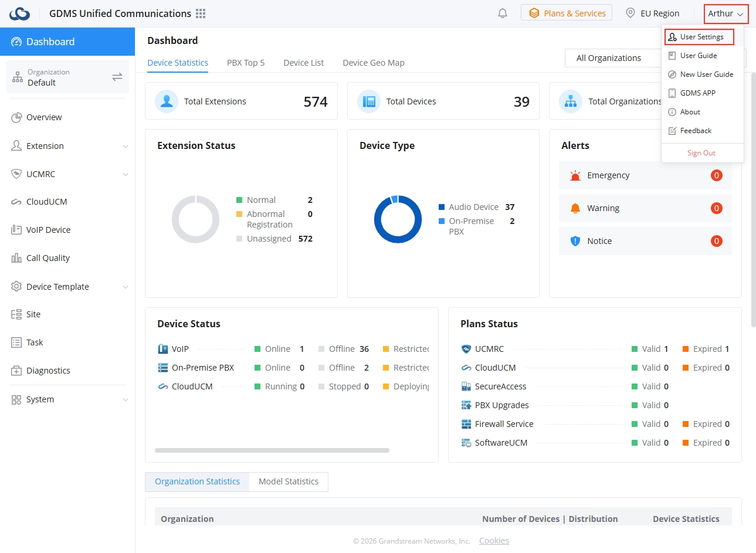Click the Warning alert row
Image resolution: width=756 pixels, height=553 pixels.
click(645, 208)
